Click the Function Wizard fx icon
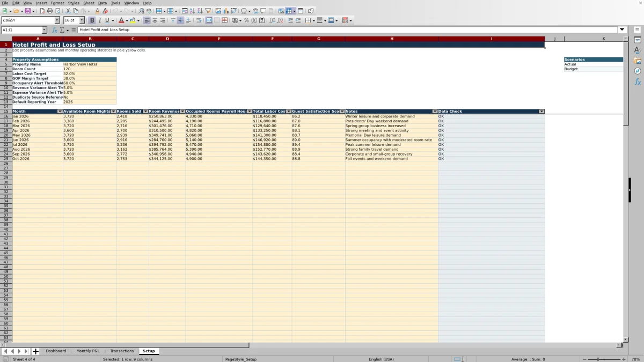Viewport: 644px width, 362px height. 55,30
